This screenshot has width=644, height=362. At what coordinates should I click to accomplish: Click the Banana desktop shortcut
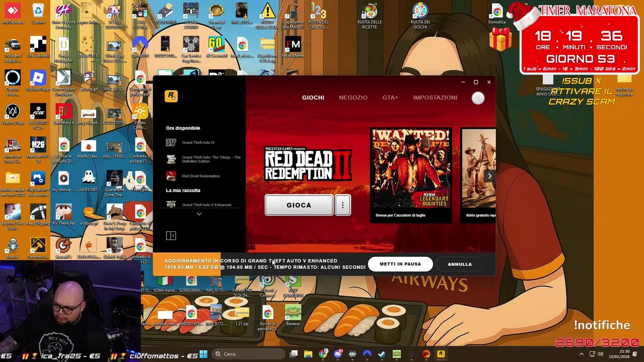(293, 315)
